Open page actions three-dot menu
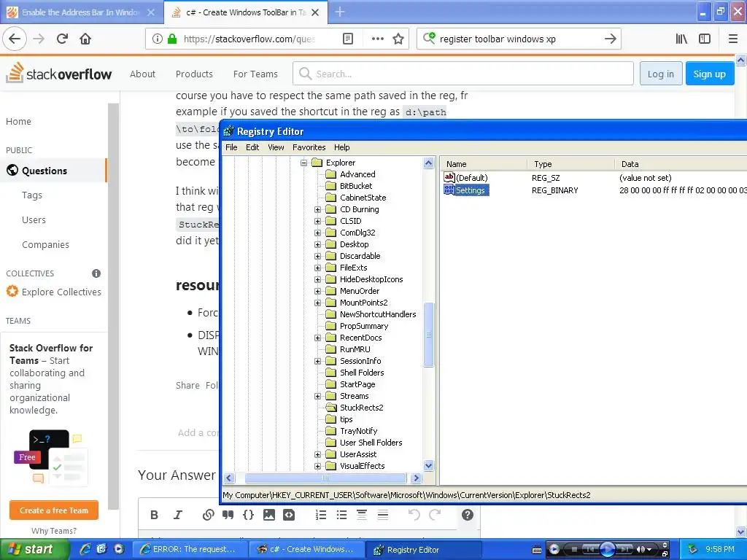The image size is (747, 560). tap(377, 39)
